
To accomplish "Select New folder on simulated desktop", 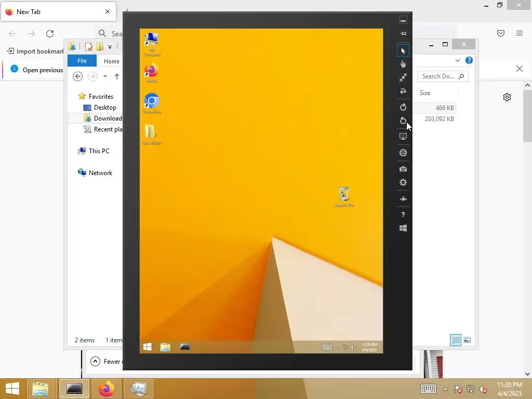I will [152, 135].
